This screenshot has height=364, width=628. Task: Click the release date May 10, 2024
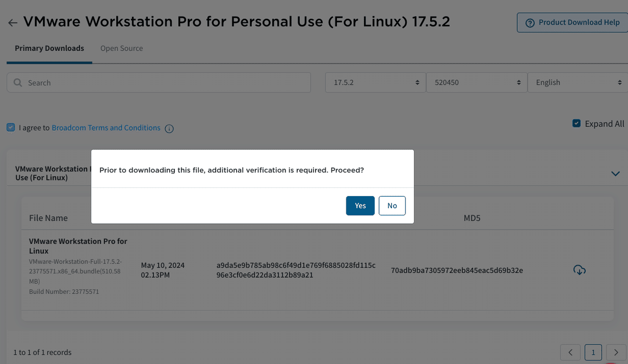[163, 270]
